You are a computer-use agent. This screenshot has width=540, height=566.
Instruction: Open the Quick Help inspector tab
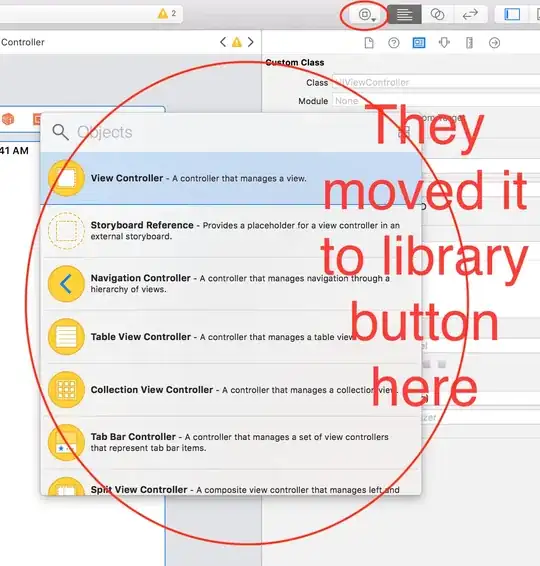point(394,43)
